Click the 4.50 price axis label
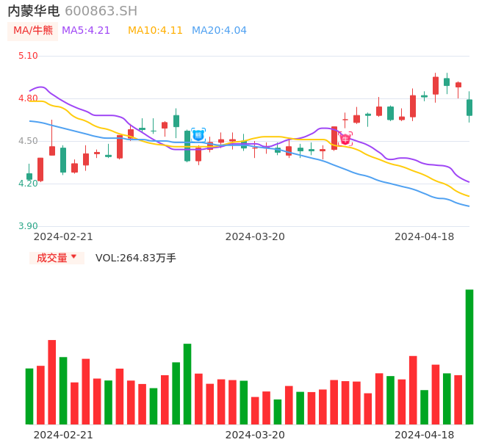 28,141
